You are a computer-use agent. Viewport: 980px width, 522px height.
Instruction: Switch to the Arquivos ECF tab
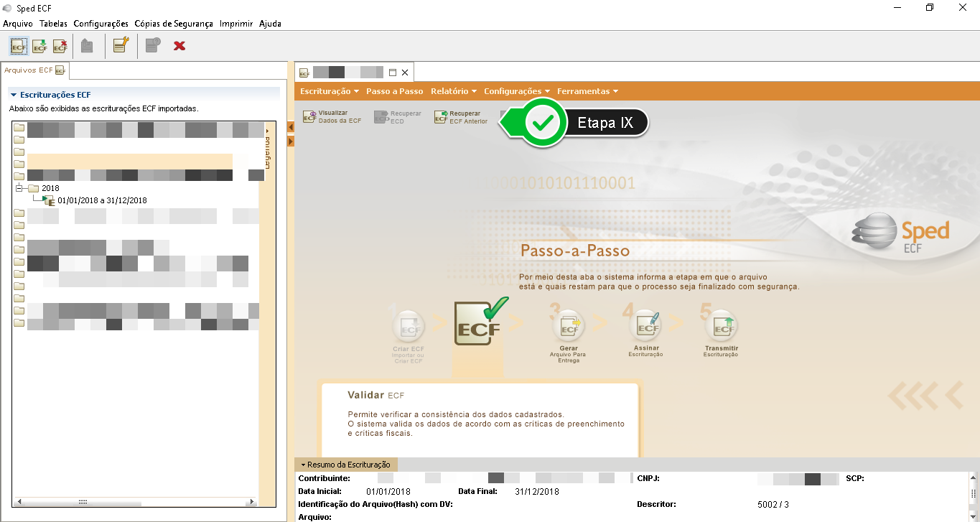point(35,70)
